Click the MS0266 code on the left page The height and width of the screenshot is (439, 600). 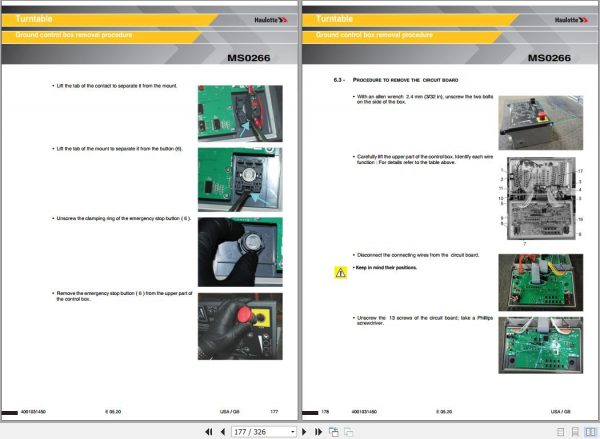coord(249,58)
